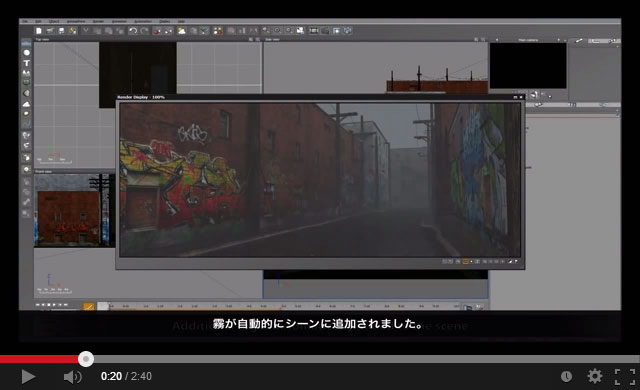Enter fullscreen mode
The width and height of the screenshot is (640, 390).
[625, 377]
